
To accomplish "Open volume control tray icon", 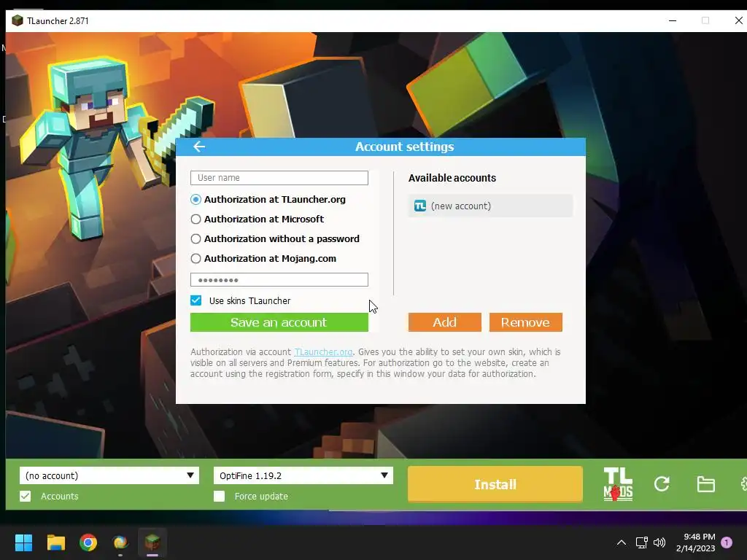I will click(x=659, y=542).
